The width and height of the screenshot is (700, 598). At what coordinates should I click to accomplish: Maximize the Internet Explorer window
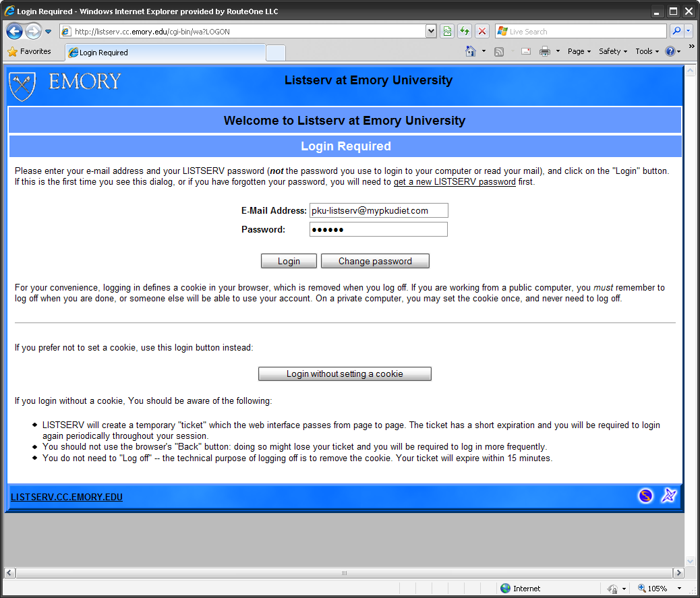tap(673, 11)
